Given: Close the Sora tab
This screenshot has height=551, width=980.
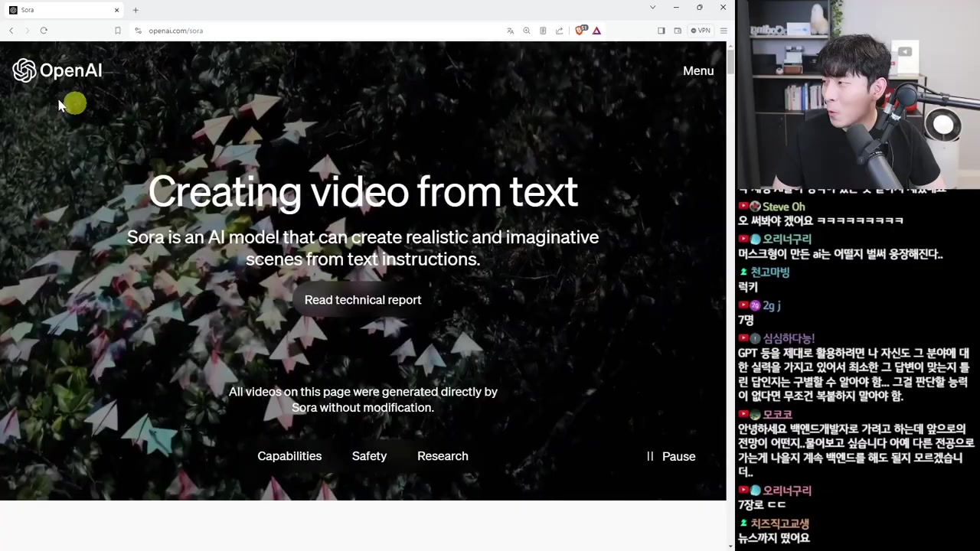Looking at the screenshot, I should pos(116,10).
